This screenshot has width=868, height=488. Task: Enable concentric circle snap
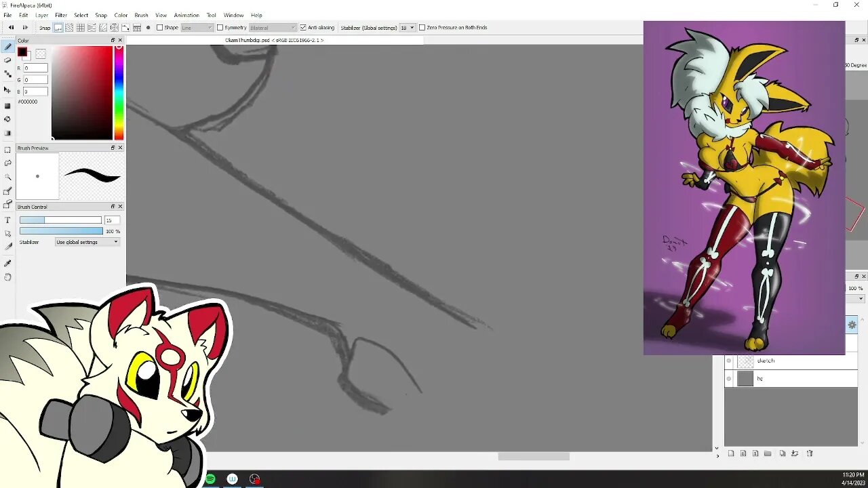pyautogui.click(x=114, y=28)
